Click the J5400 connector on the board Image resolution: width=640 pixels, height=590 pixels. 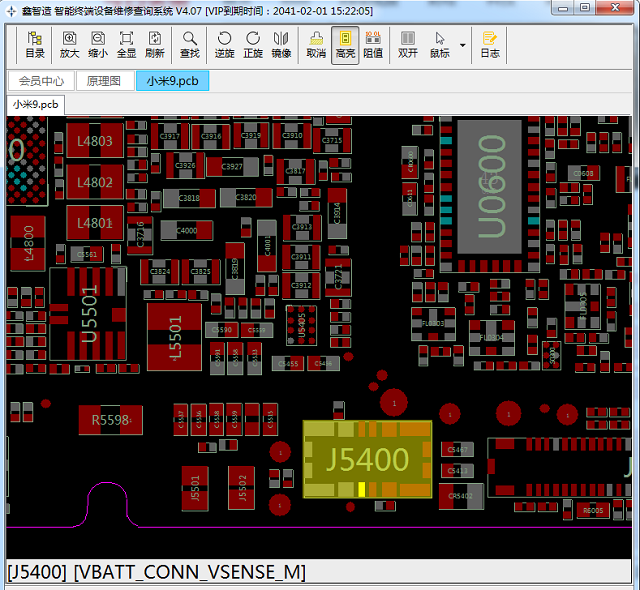pyautogui.click(x=366, y=459)
